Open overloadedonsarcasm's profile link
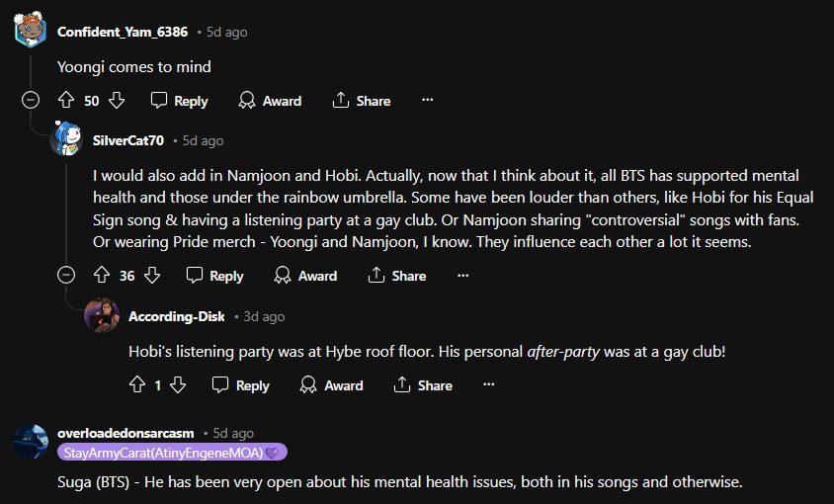 [x=125, y=433]
